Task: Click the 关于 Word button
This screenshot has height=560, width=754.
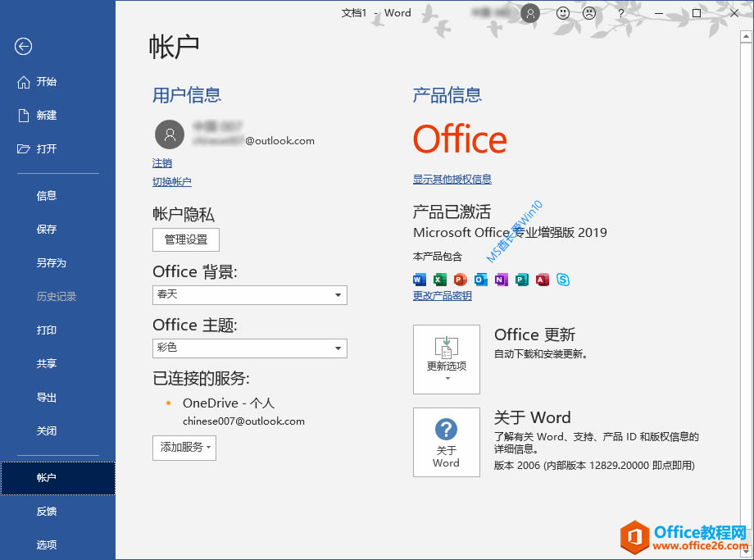Action: coord(447,443)
